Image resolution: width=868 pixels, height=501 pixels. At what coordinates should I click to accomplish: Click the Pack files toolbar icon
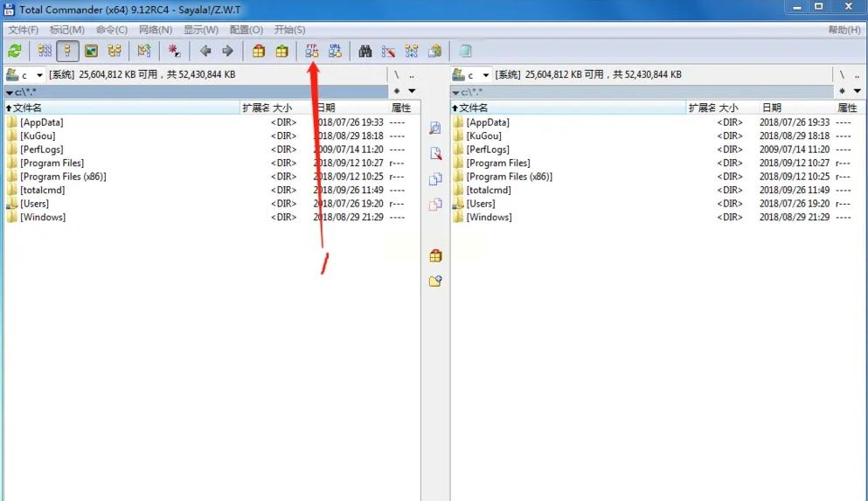pos(259,51)
